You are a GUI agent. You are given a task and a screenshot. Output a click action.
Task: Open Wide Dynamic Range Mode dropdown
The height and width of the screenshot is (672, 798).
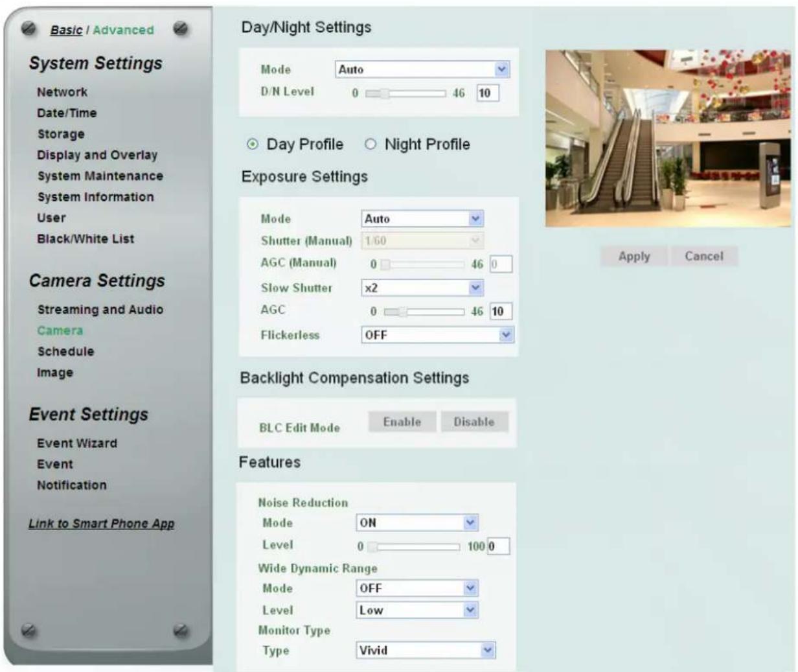[x=417, y=588]
